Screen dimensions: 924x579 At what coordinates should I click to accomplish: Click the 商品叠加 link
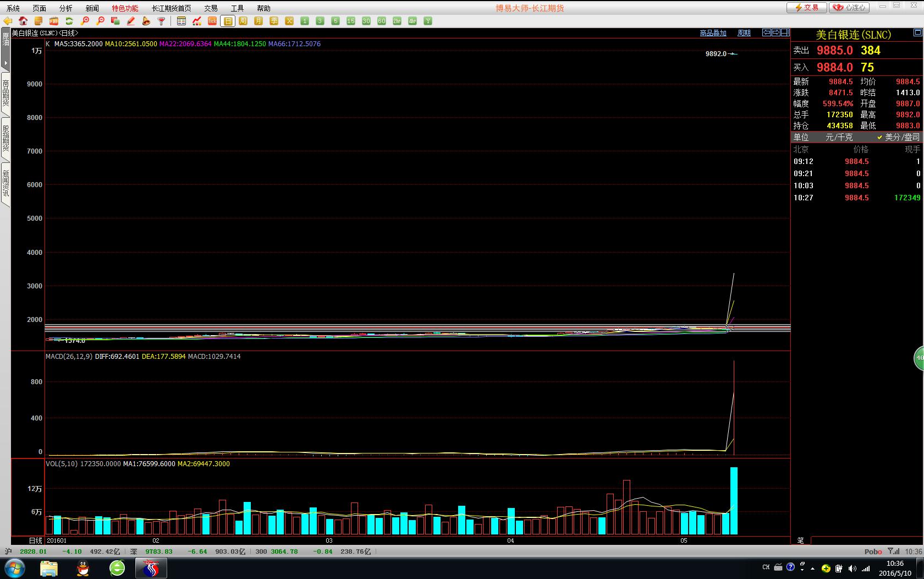click(713, 33)
